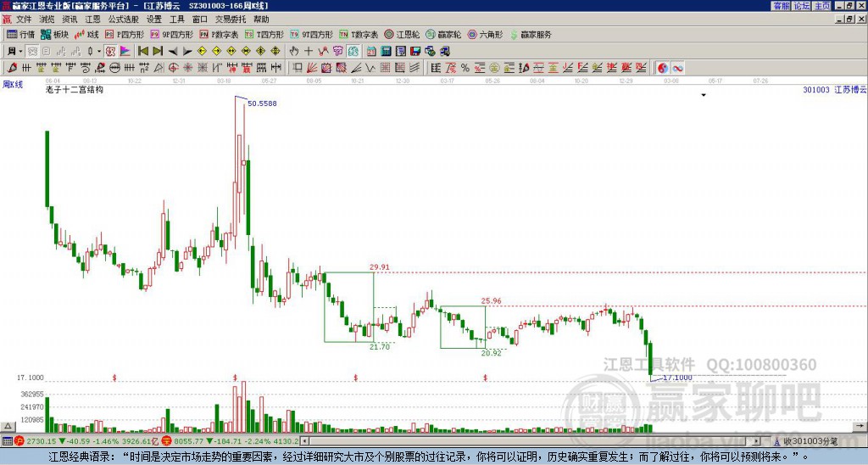
Task: Move chart left with black arrow
Action: 173,52
